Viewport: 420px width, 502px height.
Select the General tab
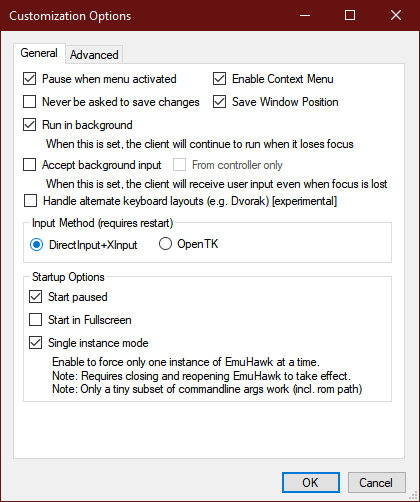(39, 53)
